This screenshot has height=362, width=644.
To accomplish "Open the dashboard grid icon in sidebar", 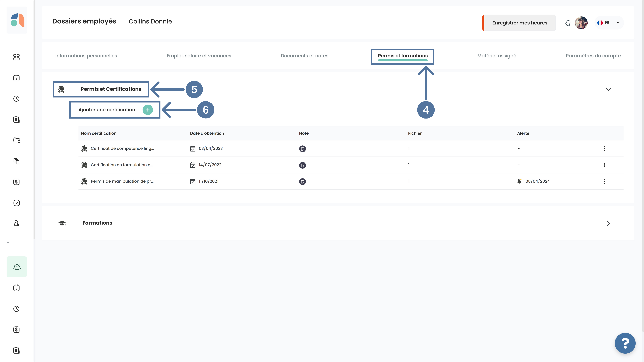I will pyautogui.click(x=17, y=57).
